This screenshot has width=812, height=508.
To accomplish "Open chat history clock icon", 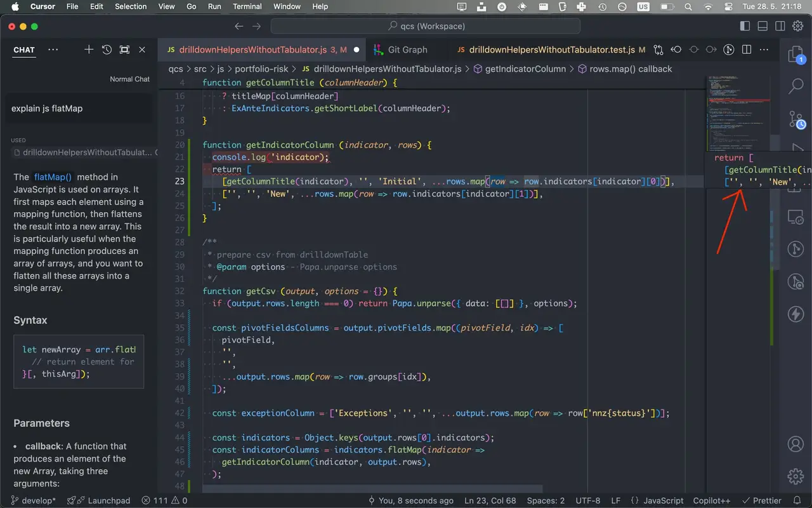I will click(107, 50).
